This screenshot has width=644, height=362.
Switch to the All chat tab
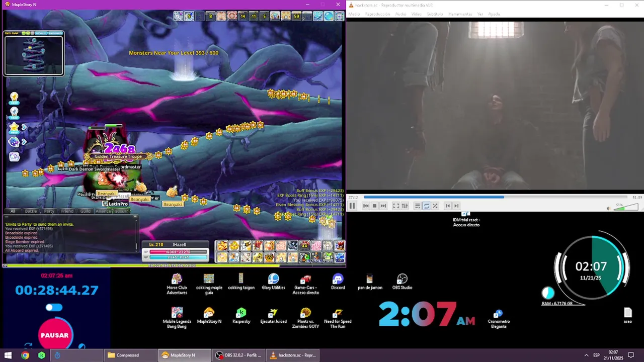[x=13, y=211]
